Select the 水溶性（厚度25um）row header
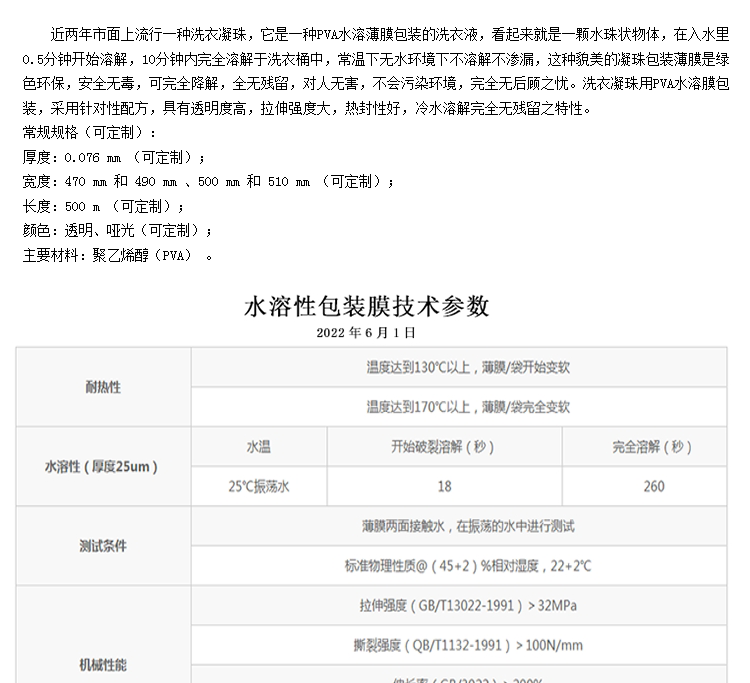Image resolution: width=750 pixels, height=683 pixels. pos(101,467)
